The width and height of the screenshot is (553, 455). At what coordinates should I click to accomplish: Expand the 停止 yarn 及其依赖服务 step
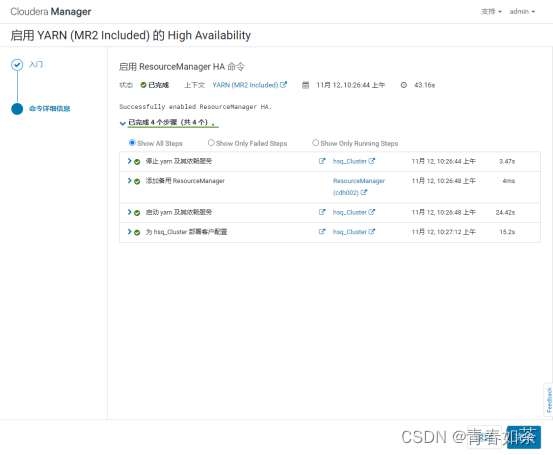click(x=129, y=161)
